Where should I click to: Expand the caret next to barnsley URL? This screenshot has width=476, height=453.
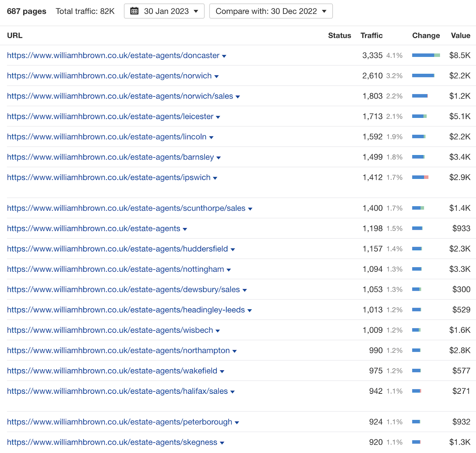(219, 158)
